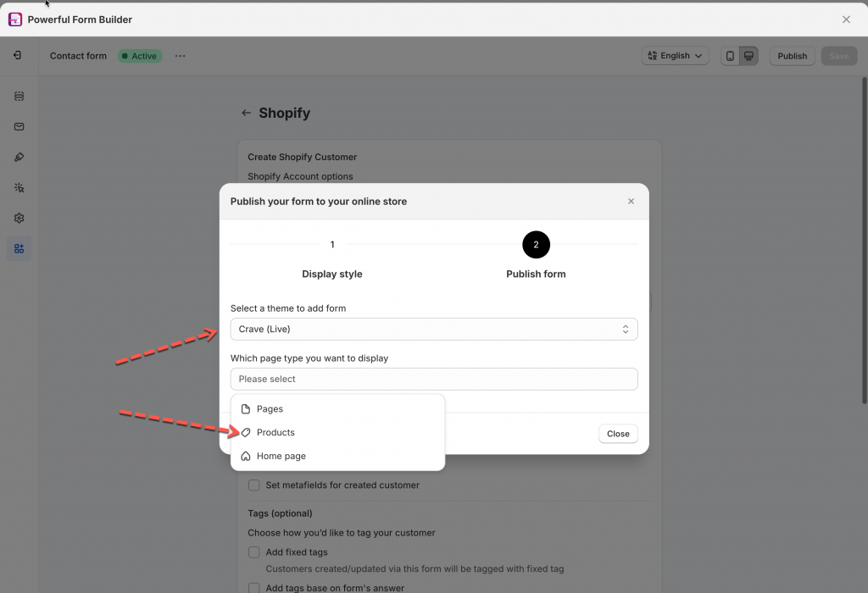
Task: Check Set metafields for created customer
Action: tap(254, 485)
